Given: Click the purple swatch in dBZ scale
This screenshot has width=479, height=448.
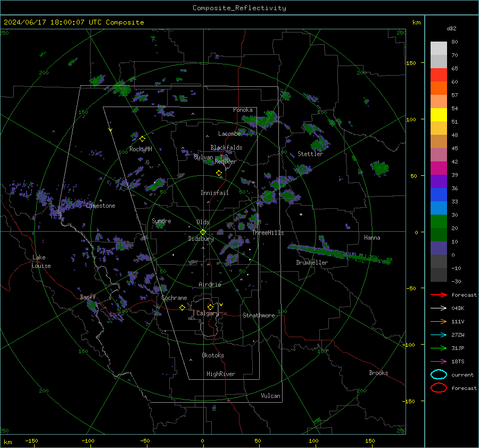Looking at the screenshot, I should (x=439, y=181).
